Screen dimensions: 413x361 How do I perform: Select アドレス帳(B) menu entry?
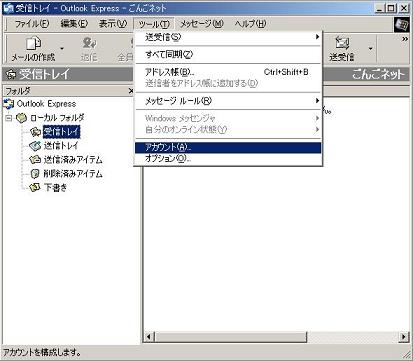[x=228, y=72]
